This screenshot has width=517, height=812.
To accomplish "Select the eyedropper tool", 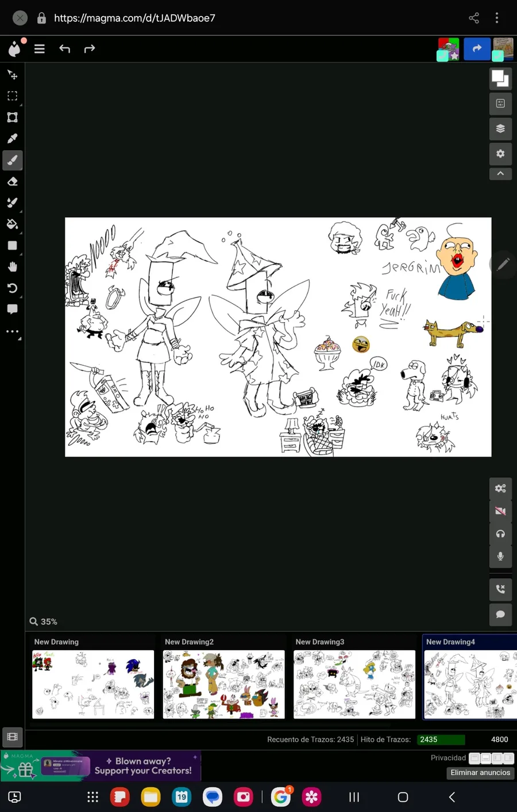I will point(12,138).
